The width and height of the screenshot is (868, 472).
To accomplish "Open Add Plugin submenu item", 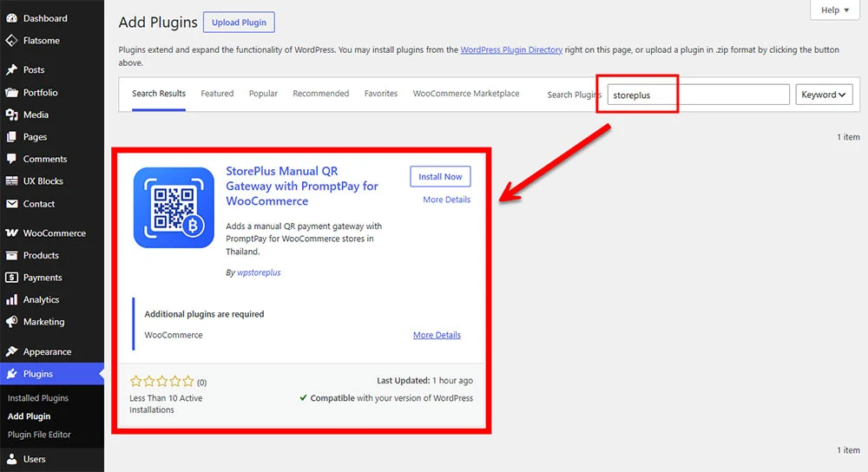I will click(x=29, y=416).
